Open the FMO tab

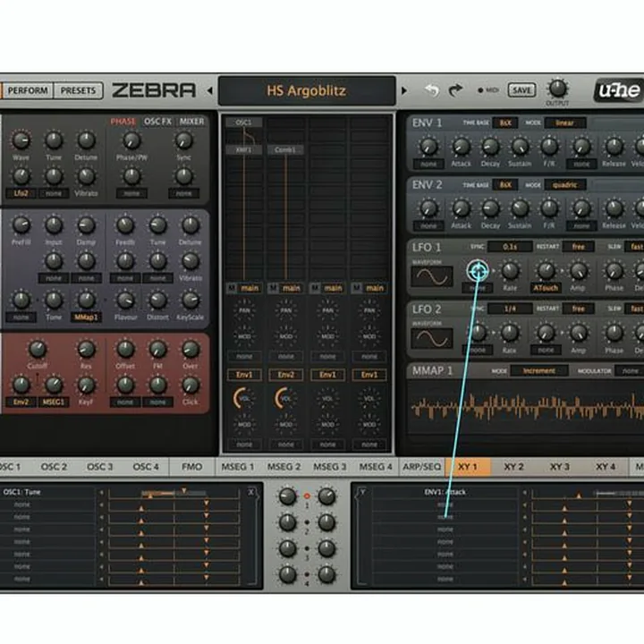(191, 467)
